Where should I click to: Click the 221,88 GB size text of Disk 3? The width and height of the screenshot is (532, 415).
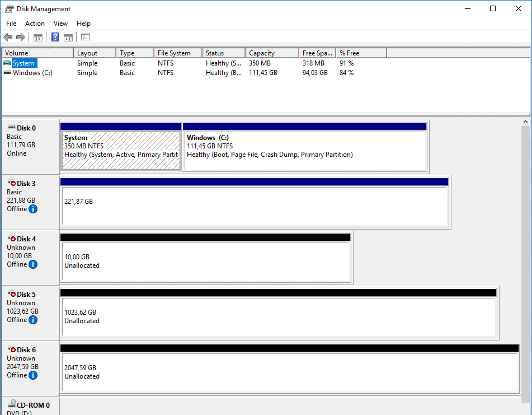(x=21, y=200)
